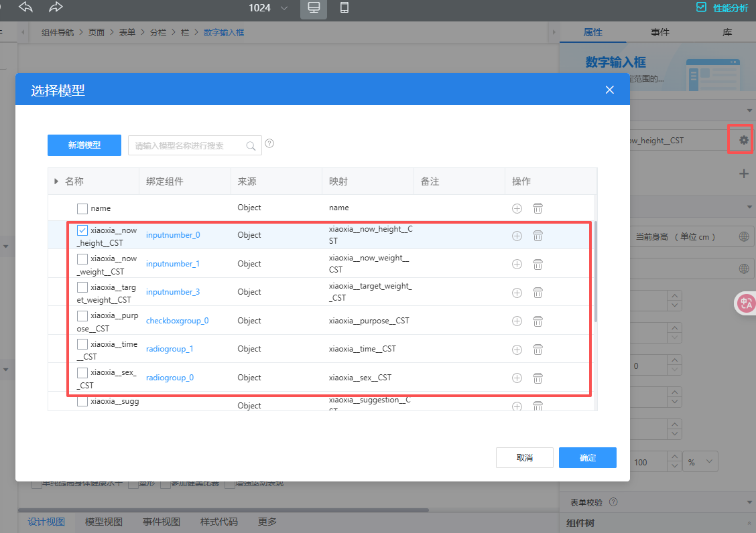Click help question mark beside search box
The width and height of the screenshot is (756, 533).
269,143
